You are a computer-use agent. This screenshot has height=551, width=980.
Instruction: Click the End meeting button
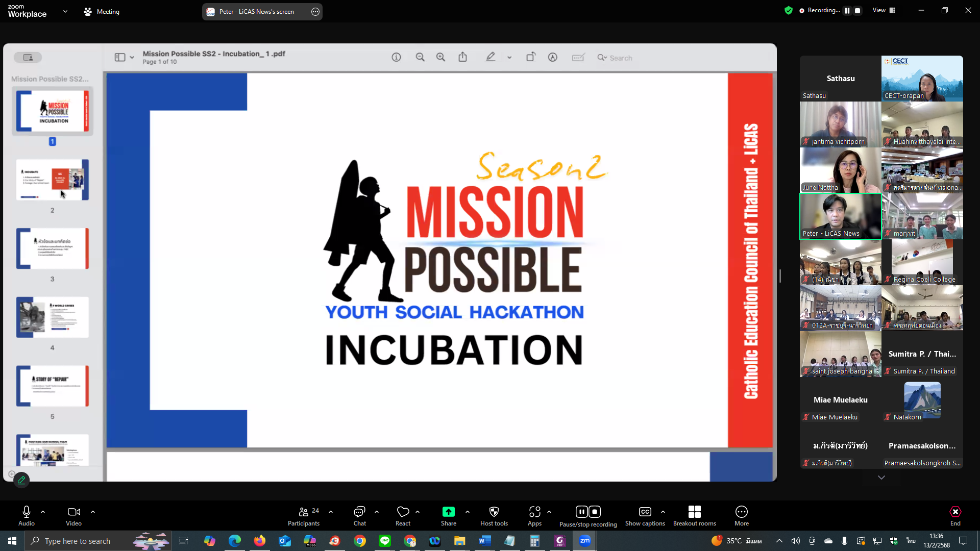click(x=955, y=512)
